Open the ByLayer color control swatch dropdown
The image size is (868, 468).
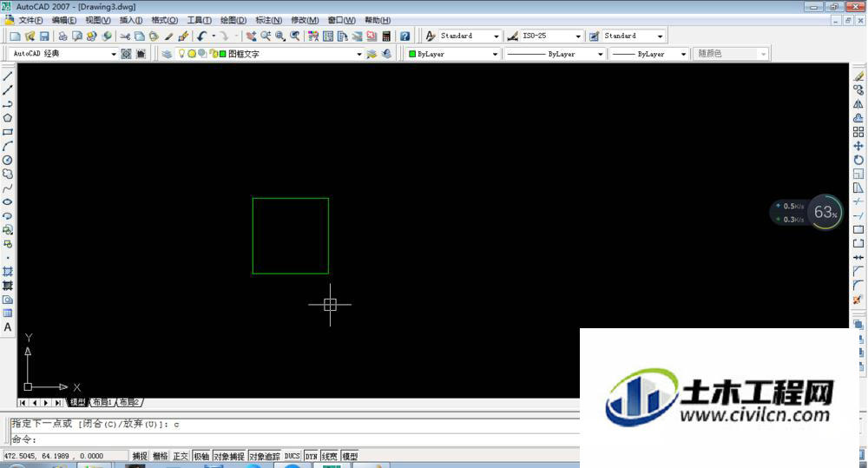coord(495,54)
